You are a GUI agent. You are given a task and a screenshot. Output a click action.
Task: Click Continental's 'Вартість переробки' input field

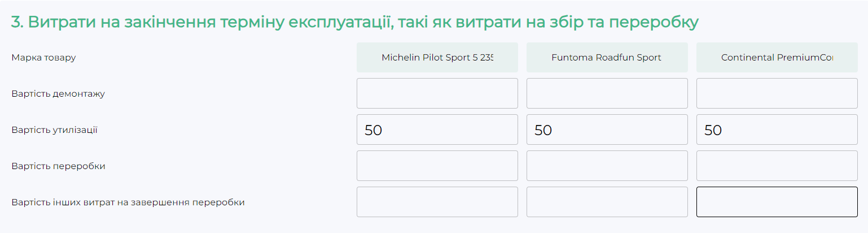(777, 166)
